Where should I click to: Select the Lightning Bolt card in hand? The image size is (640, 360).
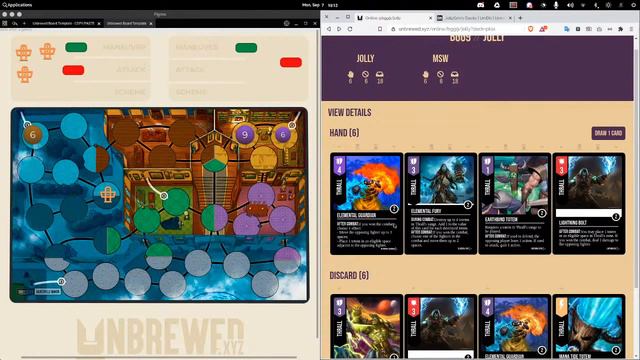tap(589, 204)
